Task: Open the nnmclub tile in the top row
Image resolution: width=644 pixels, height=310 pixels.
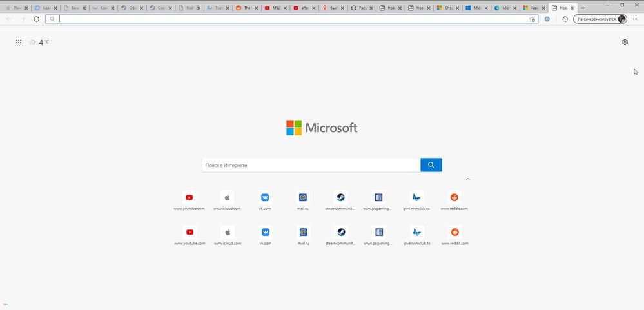Action: [416, 200]
